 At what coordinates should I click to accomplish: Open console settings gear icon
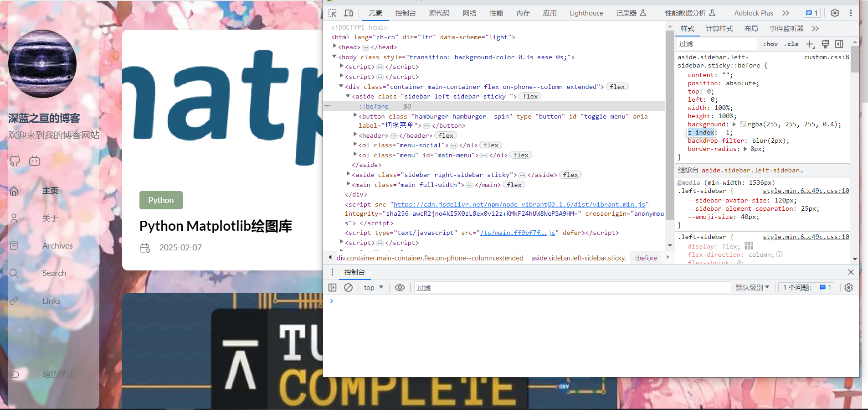point(848,287)
